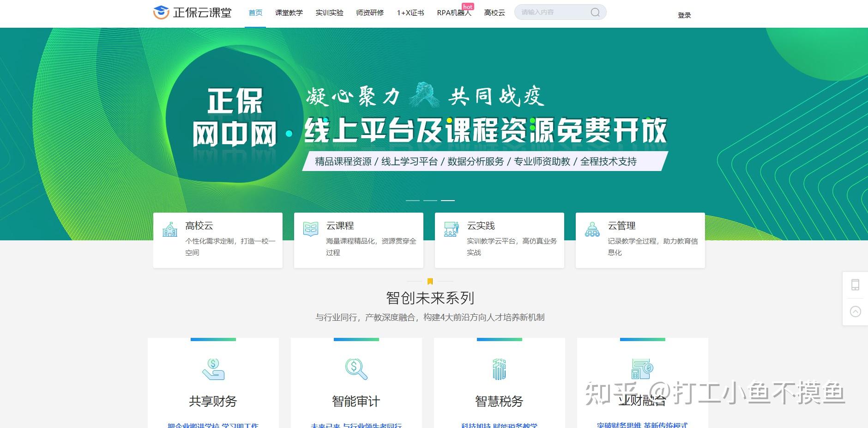This screenshot has width=868, height=428.
Task: Open the 课堂教学 navigation item
Action: (289, 13)
